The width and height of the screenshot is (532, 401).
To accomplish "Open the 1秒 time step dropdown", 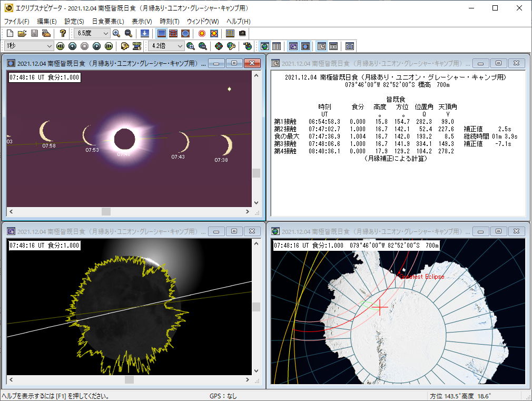I will (x=50, y=46).
